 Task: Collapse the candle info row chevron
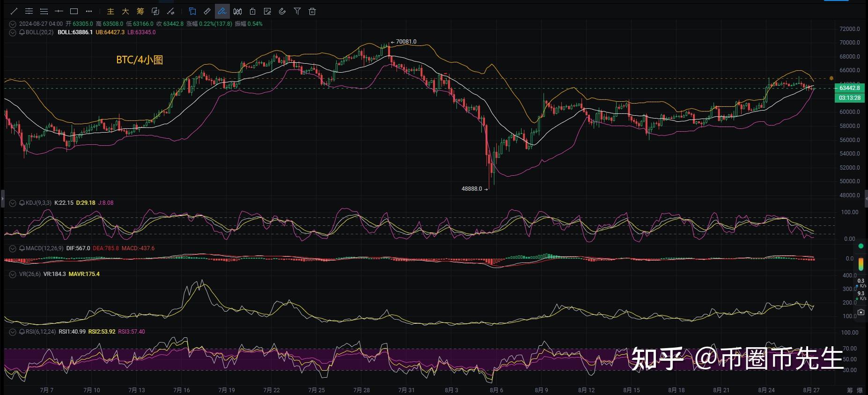click(x=13, y=24)
